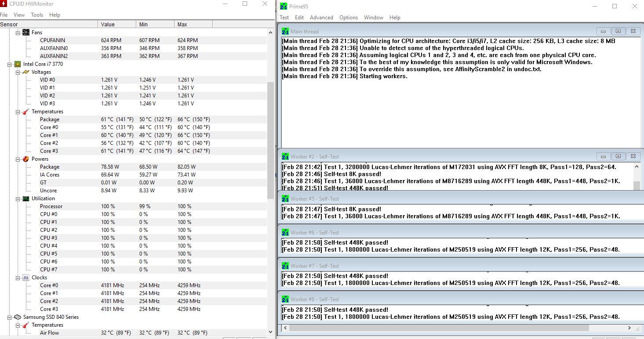The image size is (644, 339).
Task: Open the Prime95 Window menu
Action: (374, 18)
